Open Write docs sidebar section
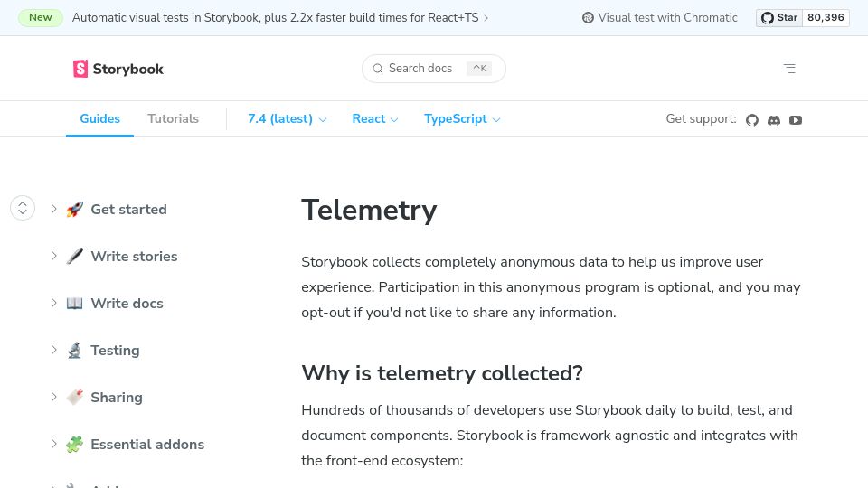Viewport: 868px width, 488px height. tap(127, 304)
